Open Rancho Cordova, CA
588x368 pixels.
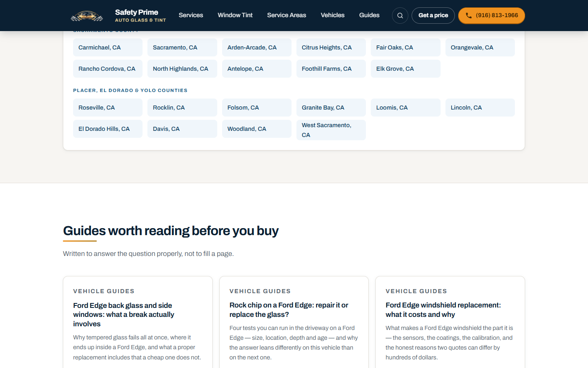[x=108, y=69]
